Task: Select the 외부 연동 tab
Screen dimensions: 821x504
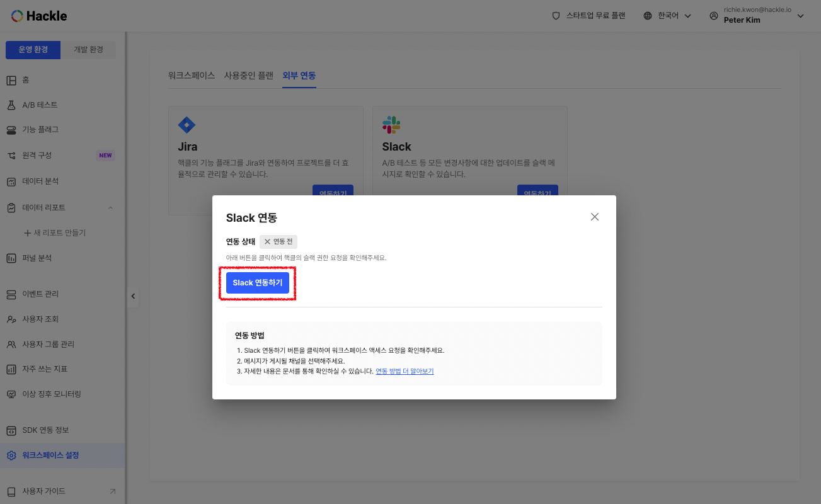Action: click(299, 76)
